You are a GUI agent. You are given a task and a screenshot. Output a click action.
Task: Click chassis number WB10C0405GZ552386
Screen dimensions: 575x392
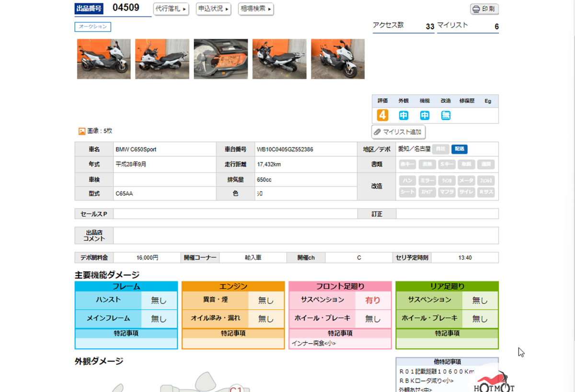click(x=285, y=149)
